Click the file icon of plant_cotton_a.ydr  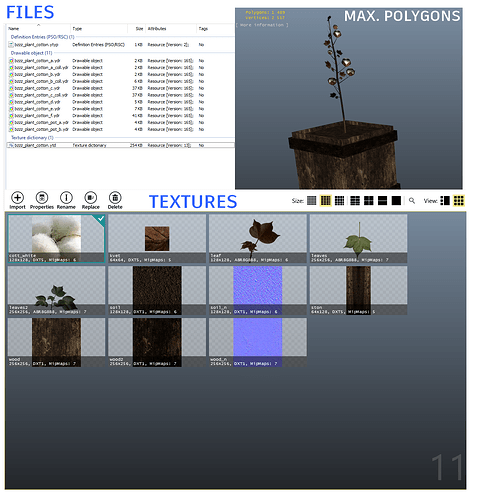[x=11, y=61]
